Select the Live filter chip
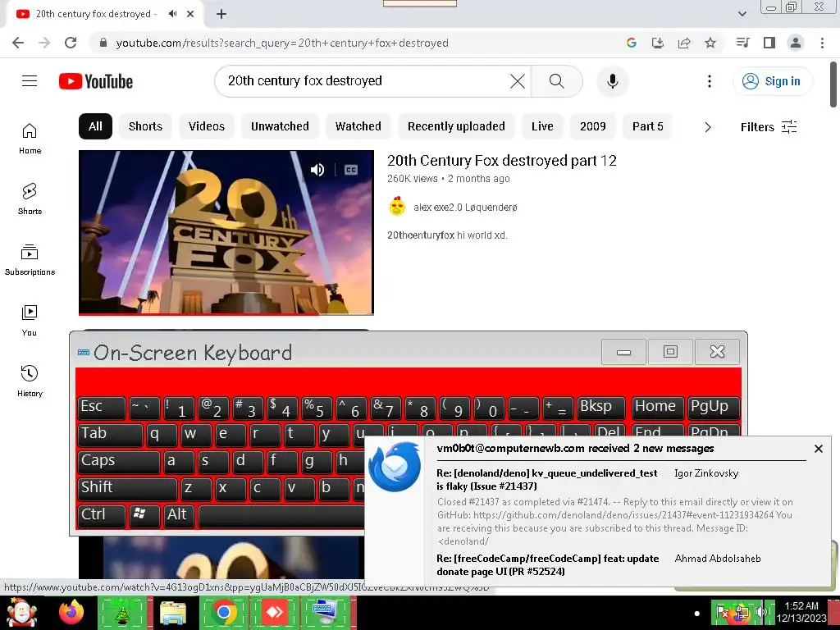Screen dimensions: 840x630 (x=542, y=126)
